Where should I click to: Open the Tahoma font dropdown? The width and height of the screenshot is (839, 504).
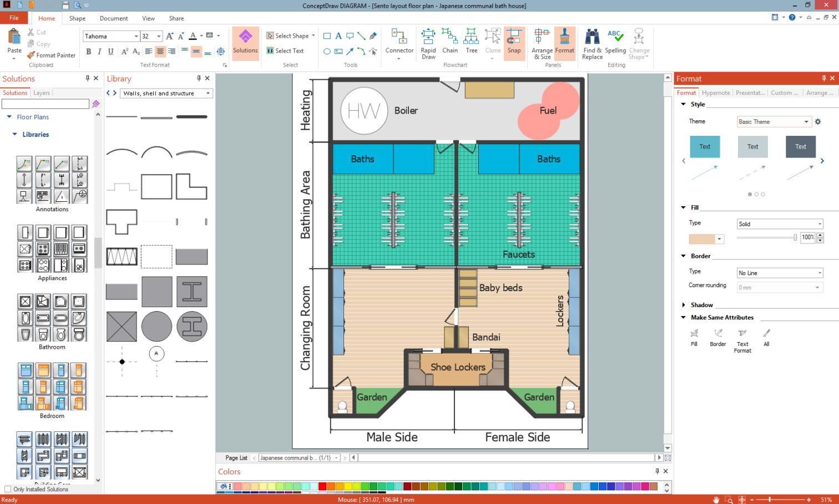(x=136, y=37)
